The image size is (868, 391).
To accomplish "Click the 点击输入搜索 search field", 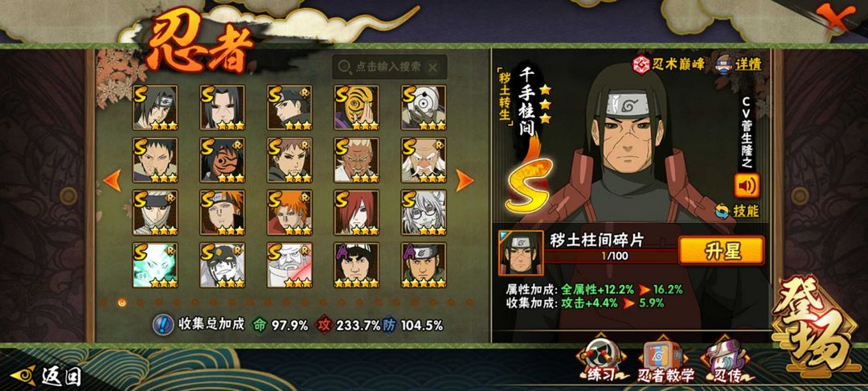I will tap(391, 67).
